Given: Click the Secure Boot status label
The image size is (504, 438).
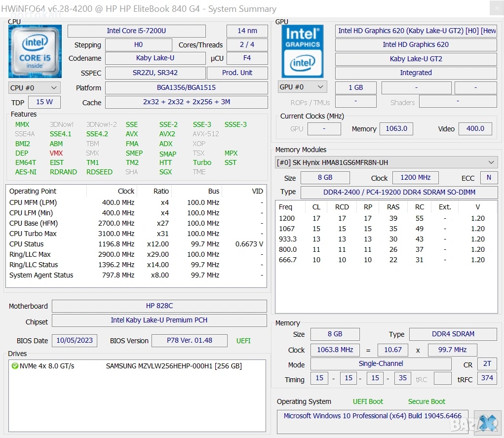Looking at the screenshot, I should click(426, 401).
